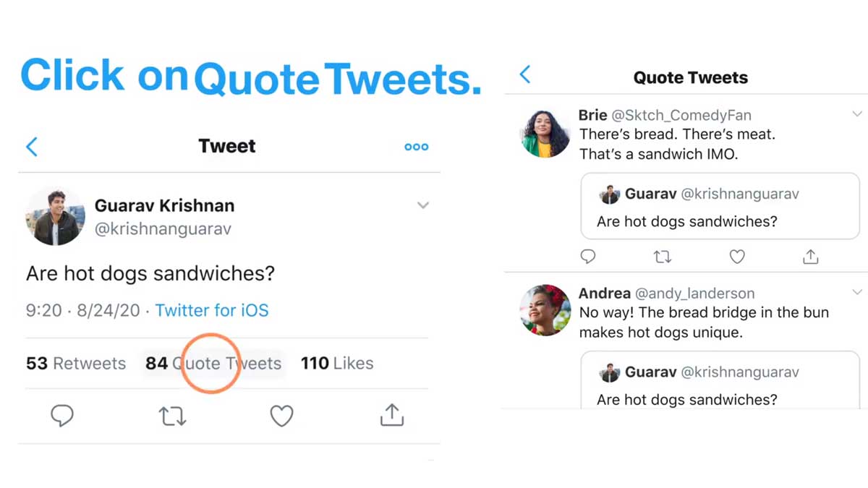Open the three-dot more options menu
868x488 pixels.
(x=416, y=146)
